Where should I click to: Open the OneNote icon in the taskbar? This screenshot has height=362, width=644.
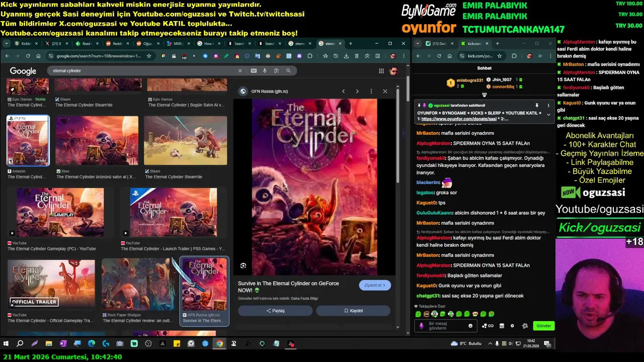(63, 344)
